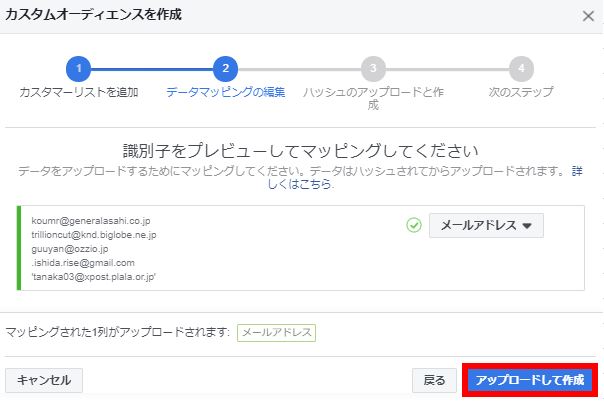Click the guuyan@ozzio.jp preview entry

point(70,248)
